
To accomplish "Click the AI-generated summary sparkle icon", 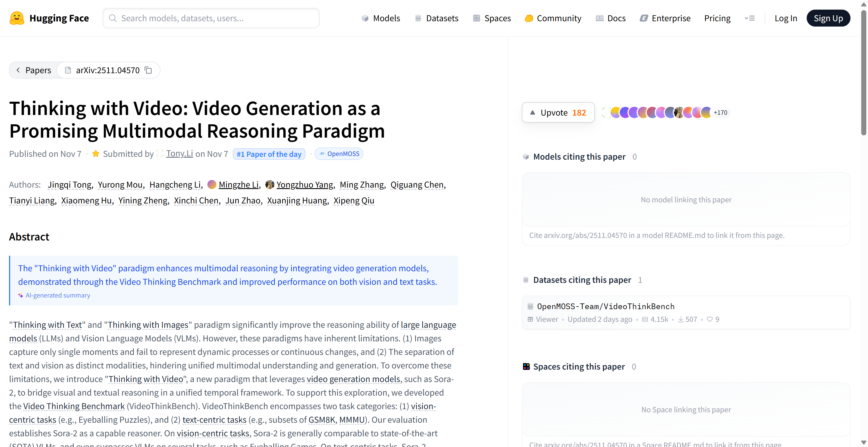I will (21, 296).
